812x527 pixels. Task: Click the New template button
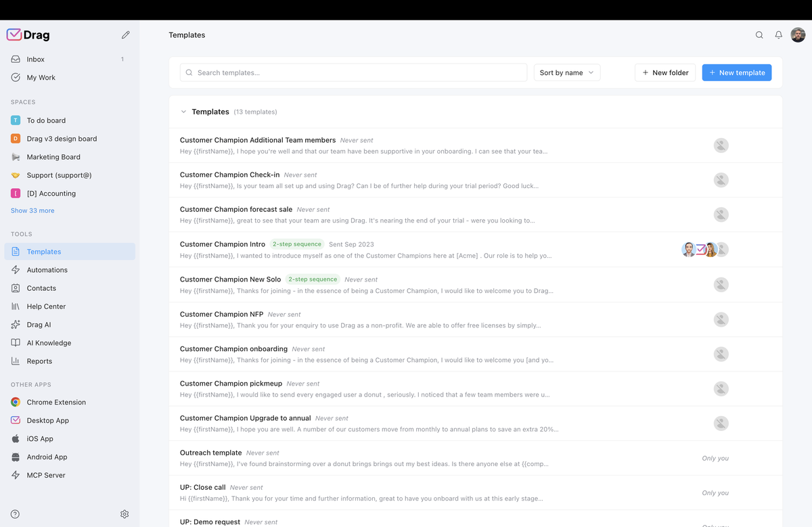pyautogui.click(x=737, y=72)
